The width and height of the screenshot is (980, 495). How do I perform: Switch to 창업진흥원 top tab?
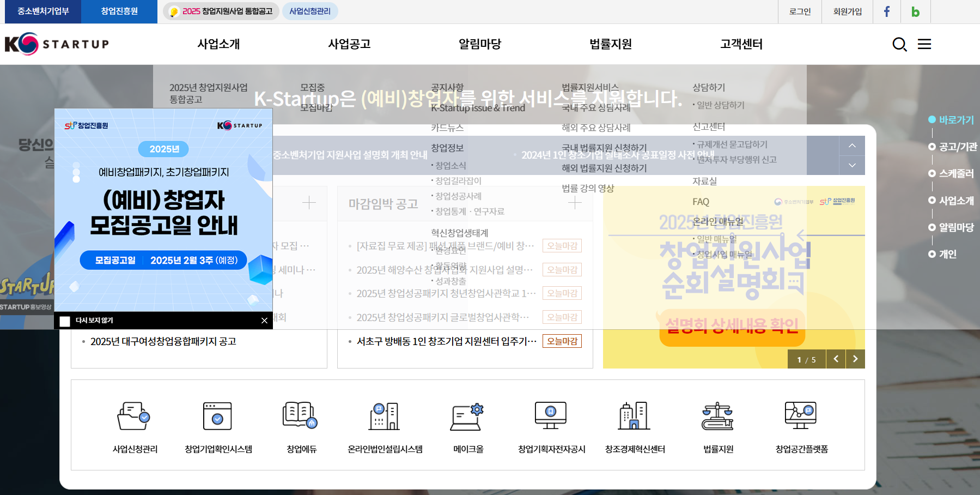pos(119,11)
